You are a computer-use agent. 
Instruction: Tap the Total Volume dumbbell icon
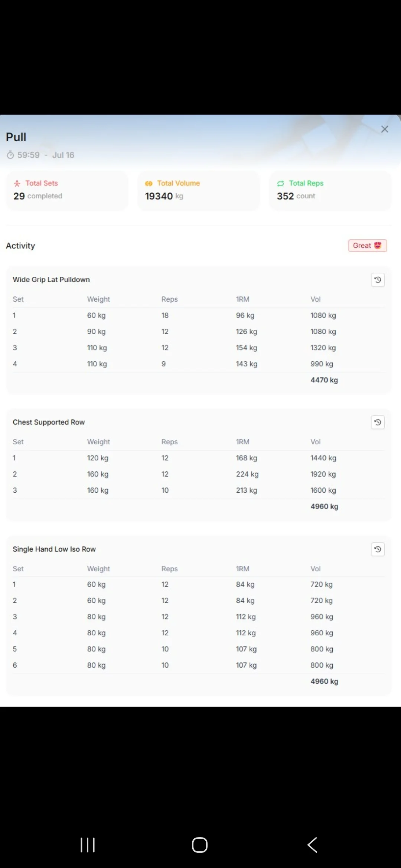coord(149,183)
